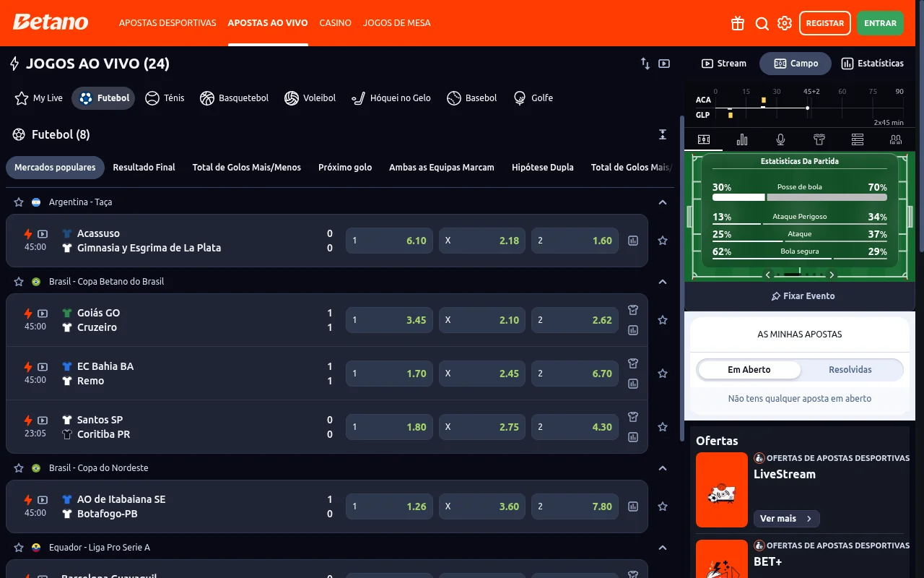Image resolution: width=924 pixels, height=578 pixels.
Task: Select the microphone commentary icon
Action: tap(780, 139)
